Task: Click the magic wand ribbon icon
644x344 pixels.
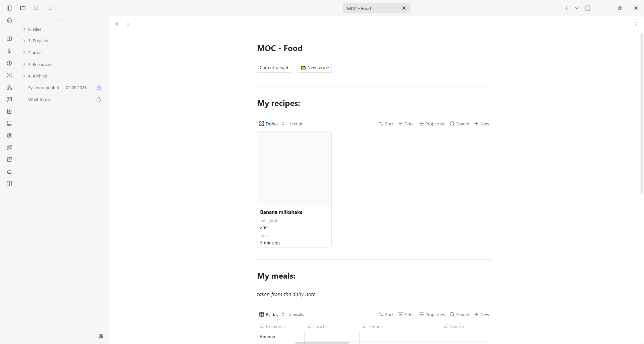Action: click(9, 148)
